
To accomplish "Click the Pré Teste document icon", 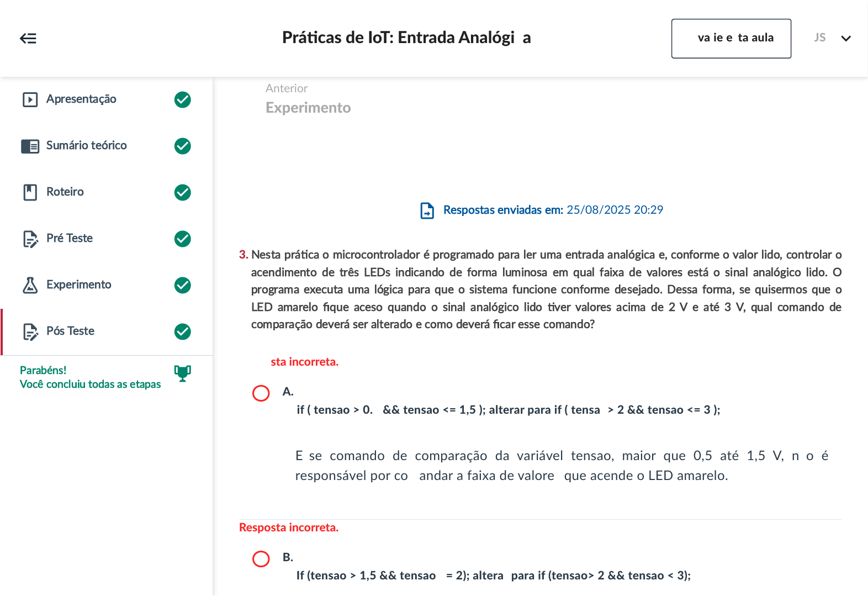I will [x=30, y=239].
